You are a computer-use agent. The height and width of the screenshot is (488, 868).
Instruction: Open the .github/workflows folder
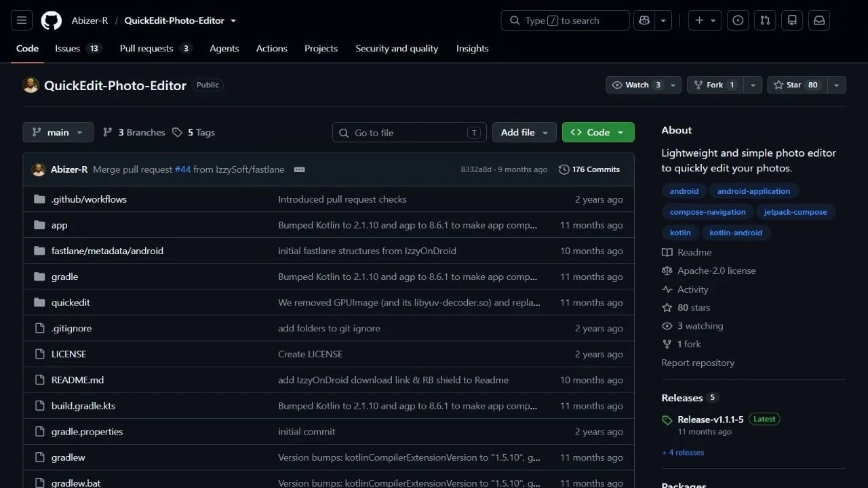[89, 199]
